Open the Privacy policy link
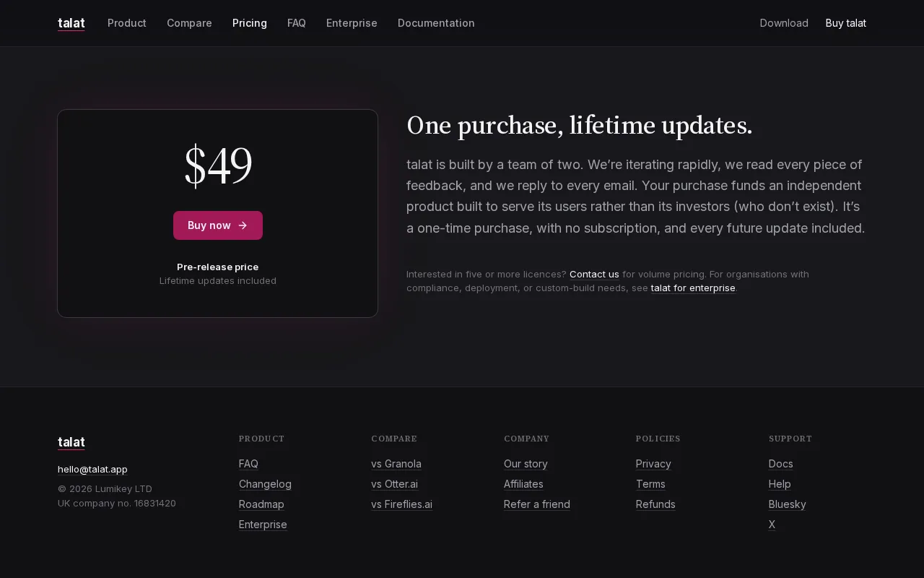Image resolution: width=924 pixels, height=578 pixels. (x=653, y=464)
